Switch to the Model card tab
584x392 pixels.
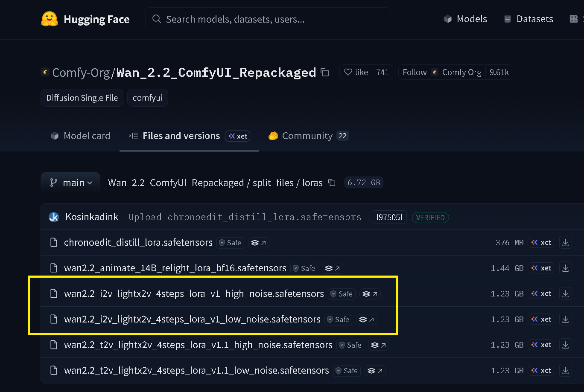pyautogui.click(x=80, y=136)
